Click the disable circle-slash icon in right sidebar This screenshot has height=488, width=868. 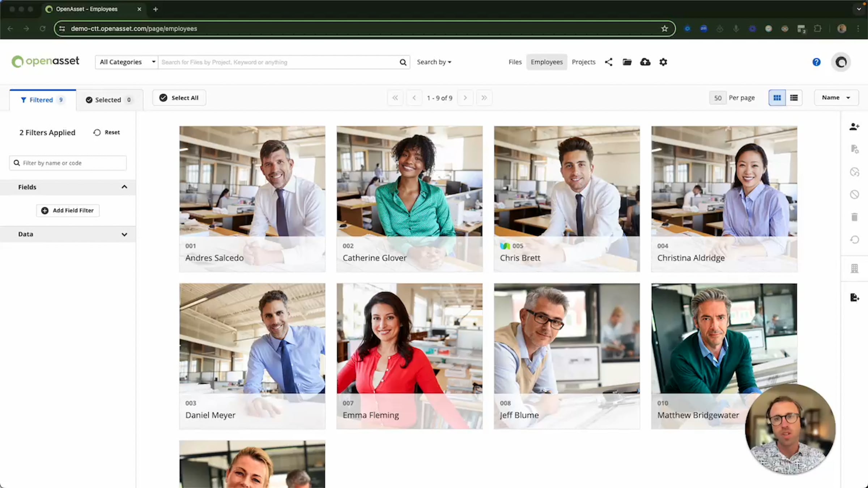tap(855, 194)
